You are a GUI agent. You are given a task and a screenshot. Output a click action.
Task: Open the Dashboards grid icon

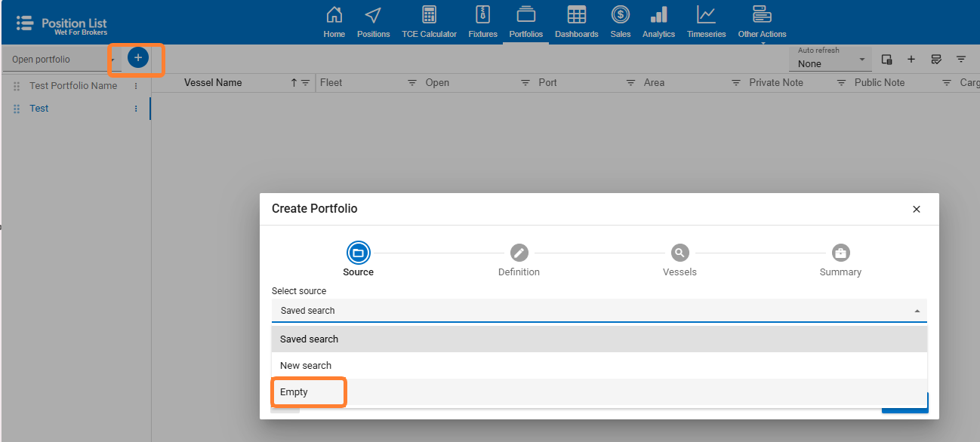tap(576, 16)
